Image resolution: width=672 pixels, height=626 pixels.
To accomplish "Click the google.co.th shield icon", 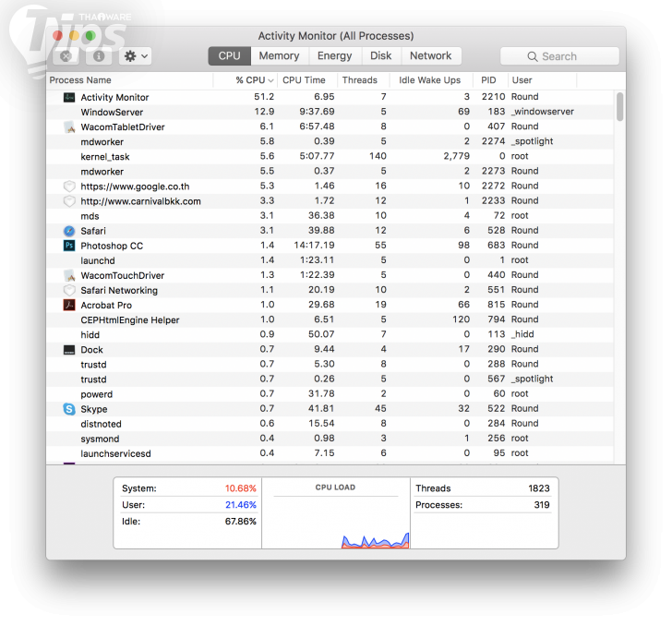I will (x=69, y=187).
